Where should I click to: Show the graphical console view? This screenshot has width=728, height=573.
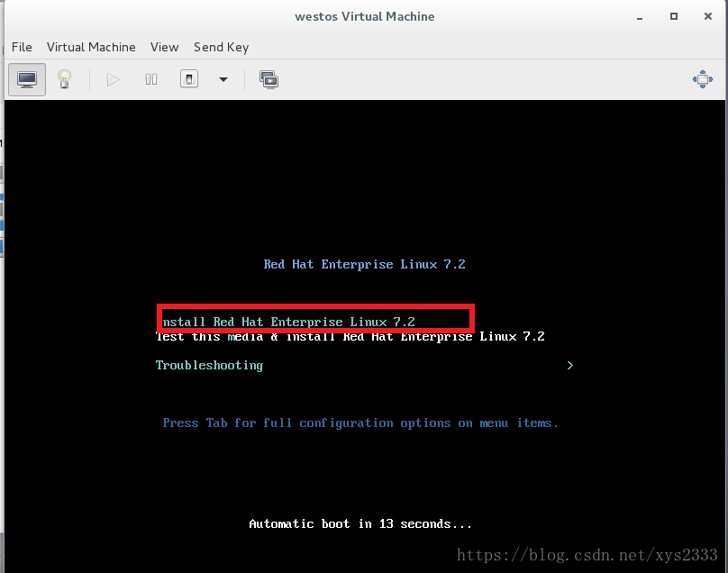27,79
